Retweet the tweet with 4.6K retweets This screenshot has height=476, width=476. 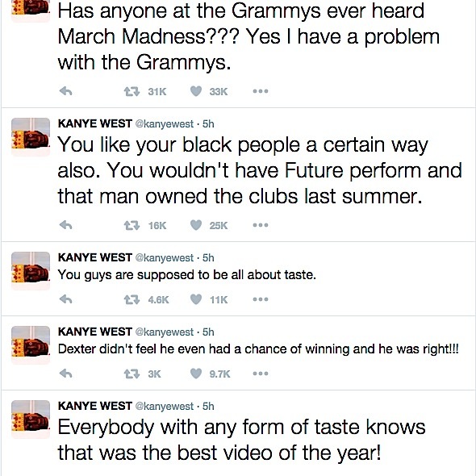tap(132, 299)
